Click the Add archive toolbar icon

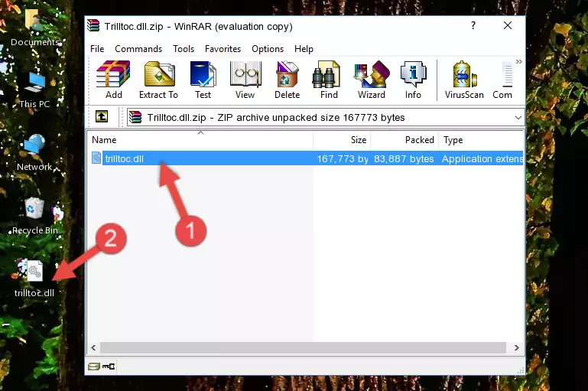point(113,80)
